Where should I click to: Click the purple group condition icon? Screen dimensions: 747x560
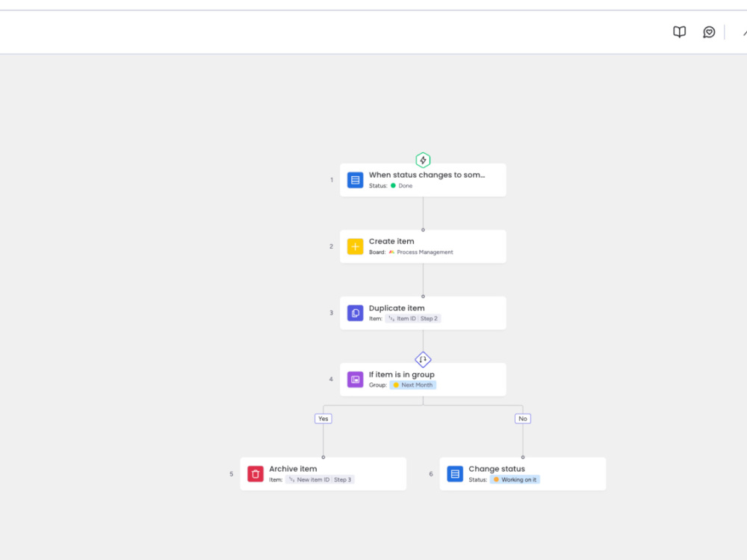[355, 379]
